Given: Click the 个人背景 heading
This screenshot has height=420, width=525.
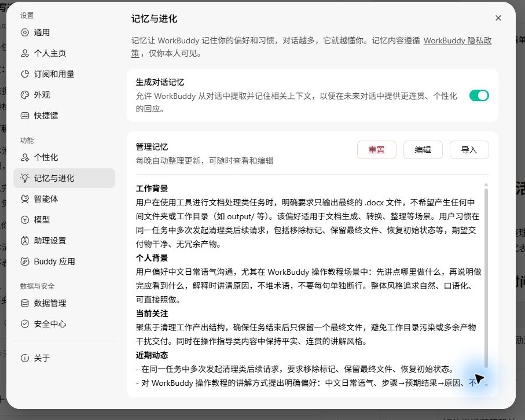Looking at the screenshot, I should pos(152,258).
